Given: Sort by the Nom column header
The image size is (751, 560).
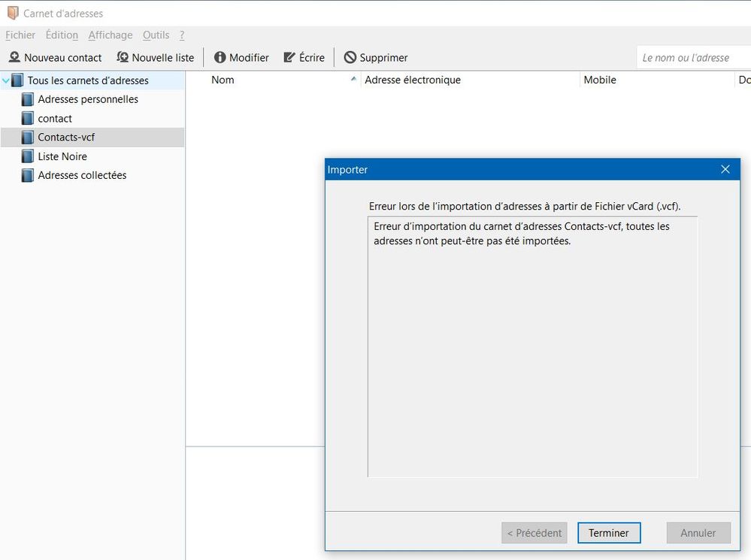Looking at the screenshot, I should 223,80.
